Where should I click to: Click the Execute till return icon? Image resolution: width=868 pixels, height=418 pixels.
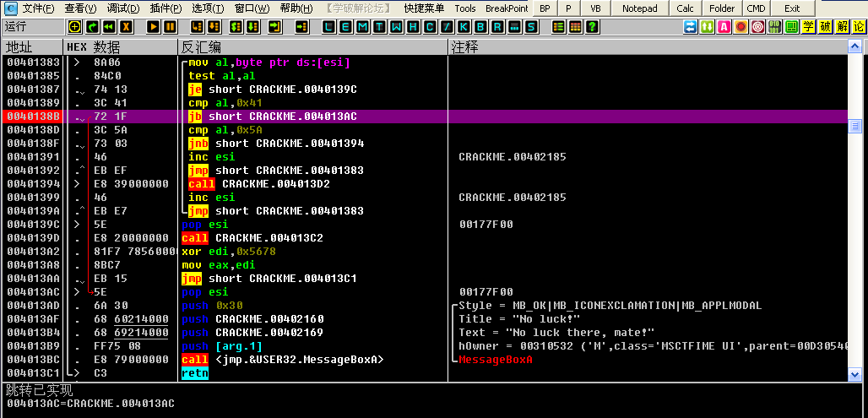pyautogui.click(x=275, y=26)
